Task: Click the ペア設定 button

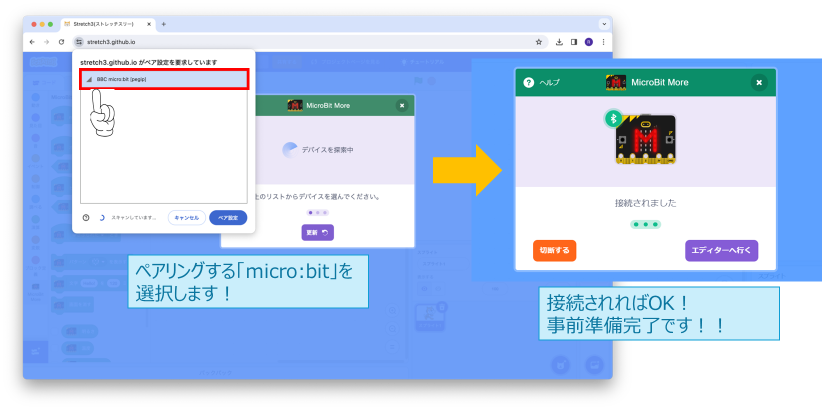Action: pyautogui.click(x=228, y=218)
